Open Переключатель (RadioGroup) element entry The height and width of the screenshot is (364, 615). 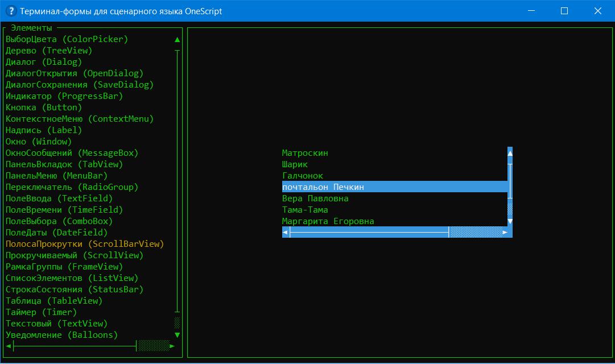coord(72,187)
